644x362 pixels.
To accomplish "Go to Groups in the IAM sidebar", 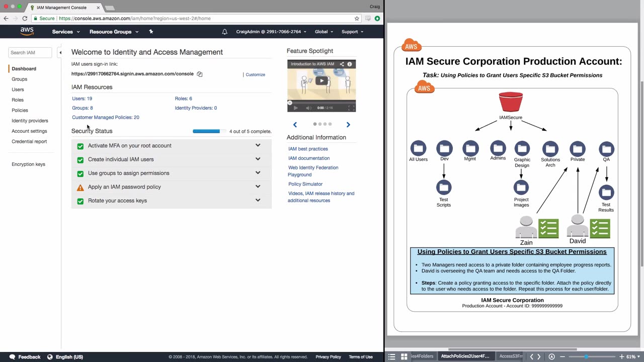I will pos(20,79).
